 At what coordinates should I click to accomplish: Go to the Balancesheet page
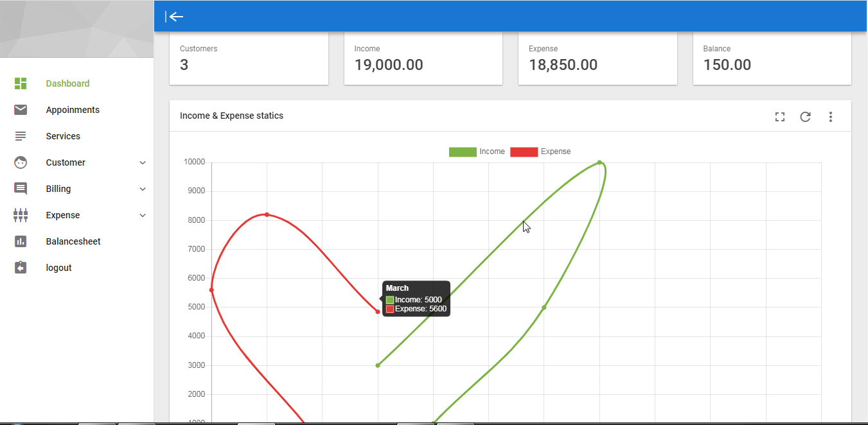coord(73,241)
